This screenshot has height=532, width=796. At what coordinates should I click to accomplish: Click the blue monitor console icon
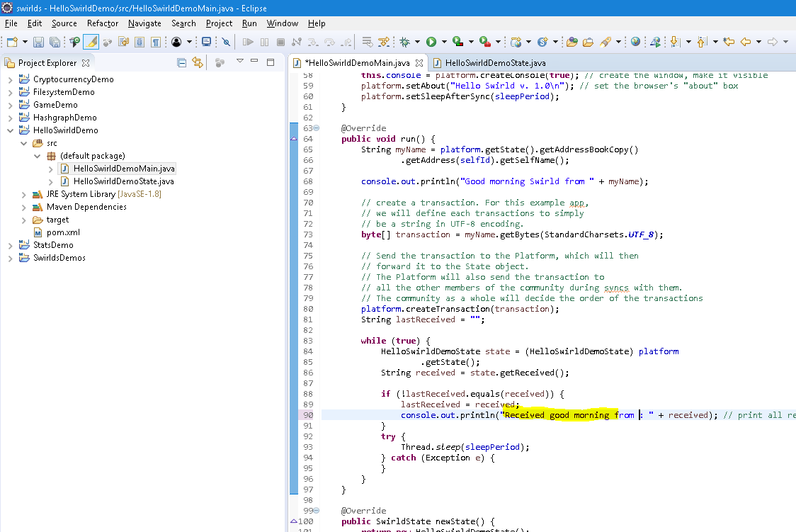[x=206, y=42]
